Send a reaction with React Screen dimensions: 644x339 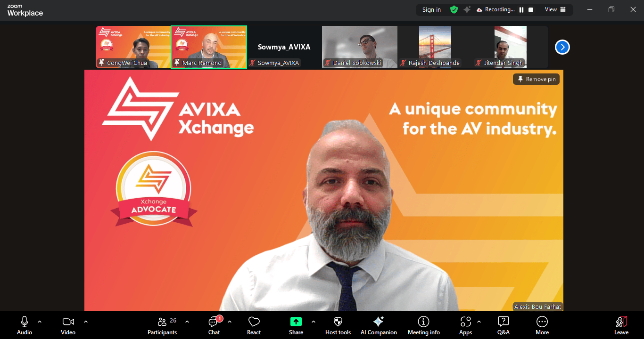pyautogui.click(x=254, y=325)
